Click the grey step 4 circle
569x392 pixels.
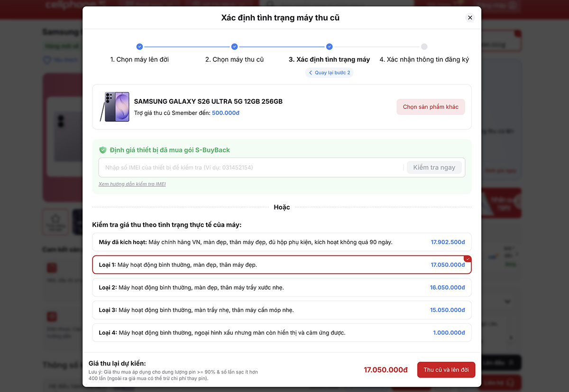pos(424,46)
